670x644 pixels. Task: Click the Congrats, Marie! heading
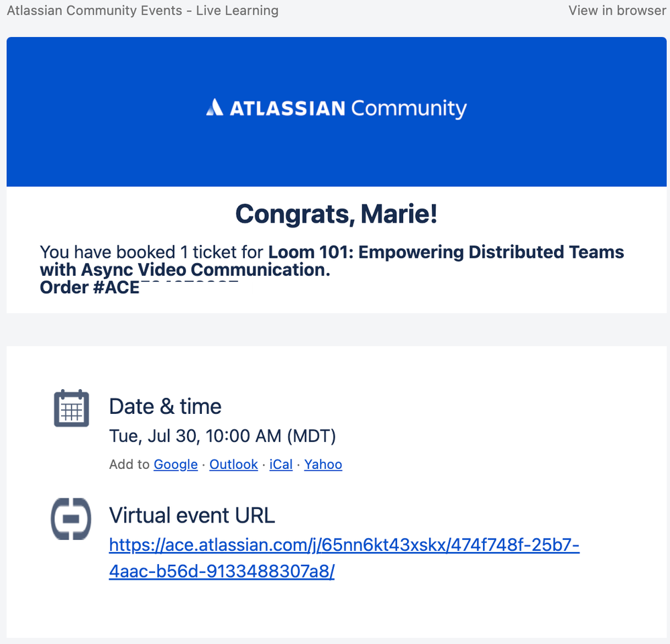pyautogui.click(x=335, y=213)
